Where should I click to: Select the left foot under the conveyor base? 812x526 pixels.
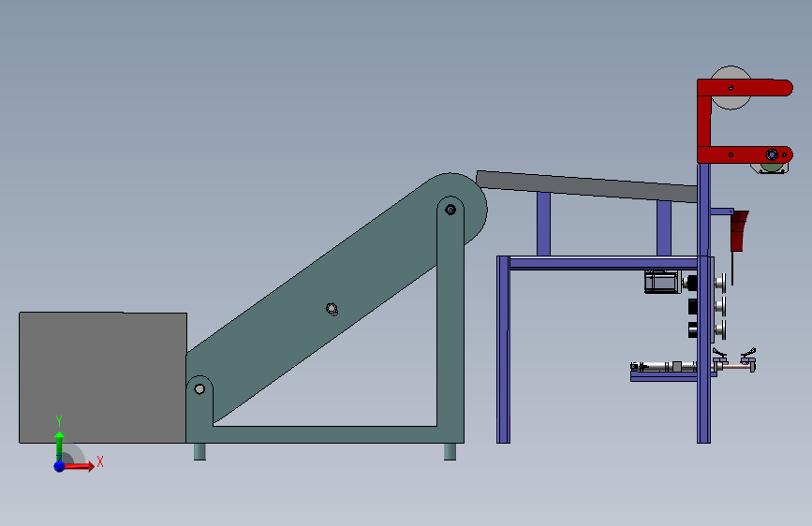tap(199, 451)
